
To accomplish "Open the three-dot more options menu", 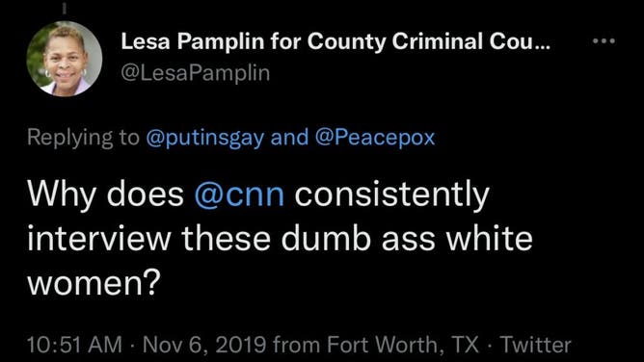I will pos(604,41).
